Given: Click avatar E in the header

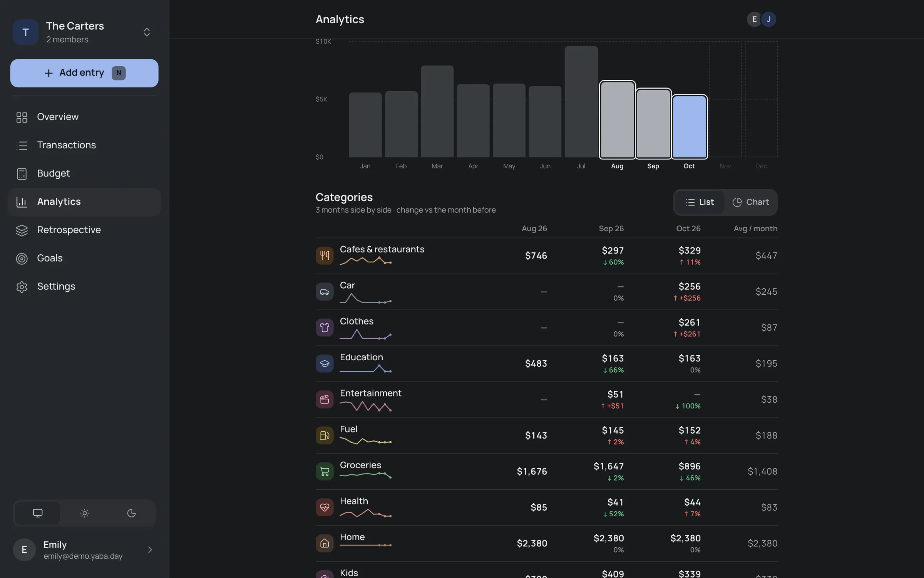Looking at the screenshot, I should [754, 19].
